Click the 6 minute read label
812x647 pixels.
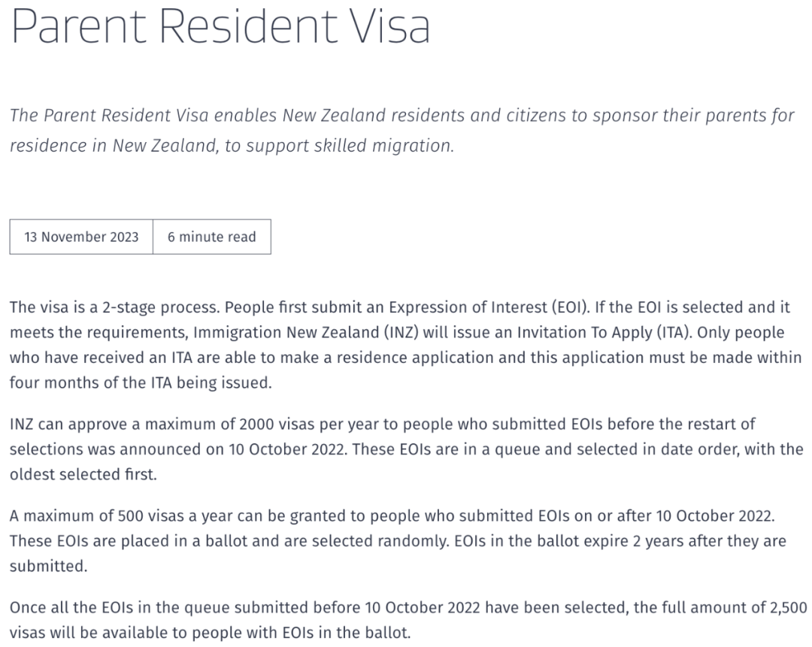pos(212,237)
